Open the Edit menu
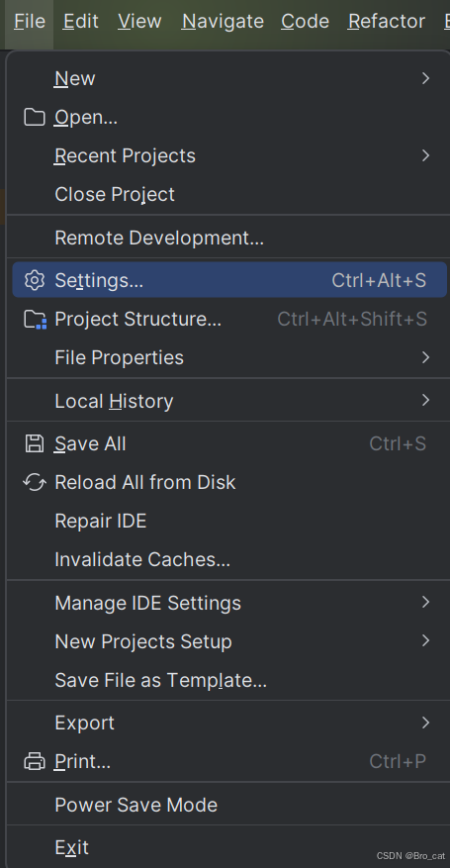Screen dimensions: 450x868 pyautogui.click(x=81, y=22)
